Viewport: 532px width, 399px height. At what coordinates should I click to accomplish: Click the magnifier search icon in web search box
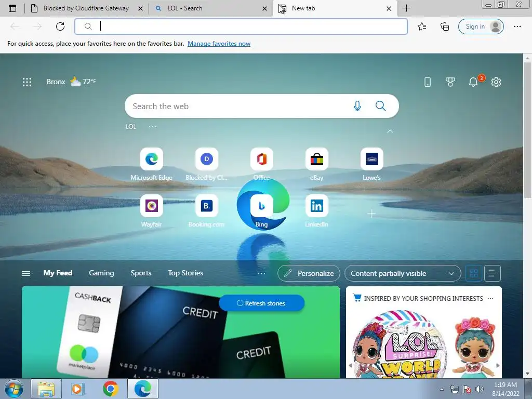tap(381, 106)
